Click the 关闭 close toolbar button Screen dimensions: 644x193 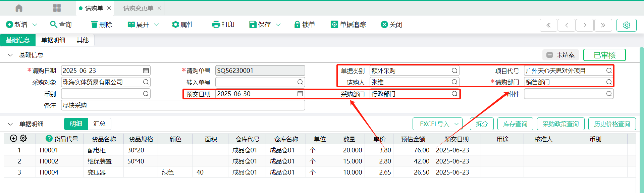[391, 25]
